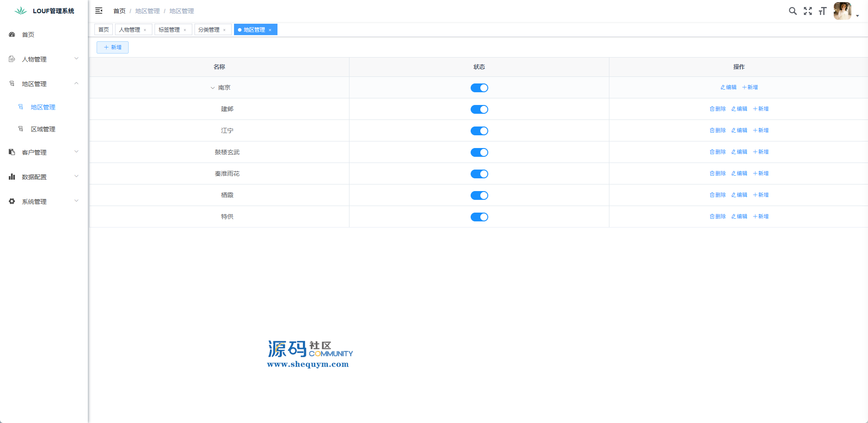Open the user avatar menu
868x423 pixels.
pyautogui.click(x=842, y=11)
